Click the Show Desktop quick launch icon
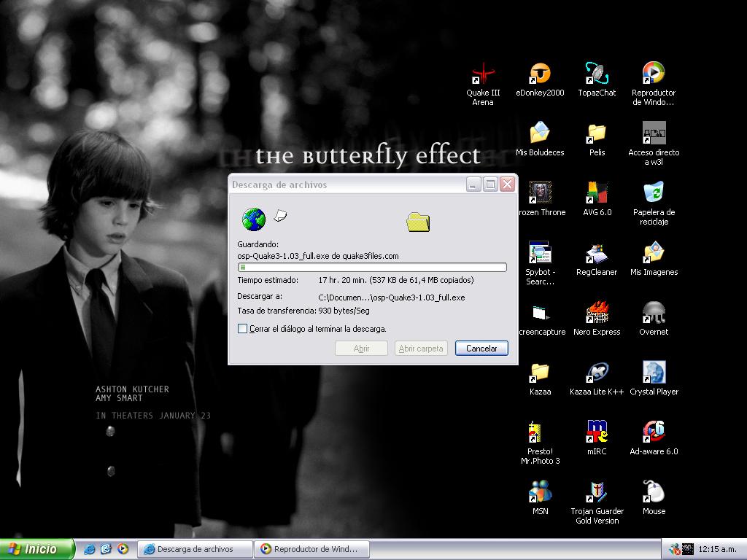Viewport: 747px width, 560px height. 106,549
